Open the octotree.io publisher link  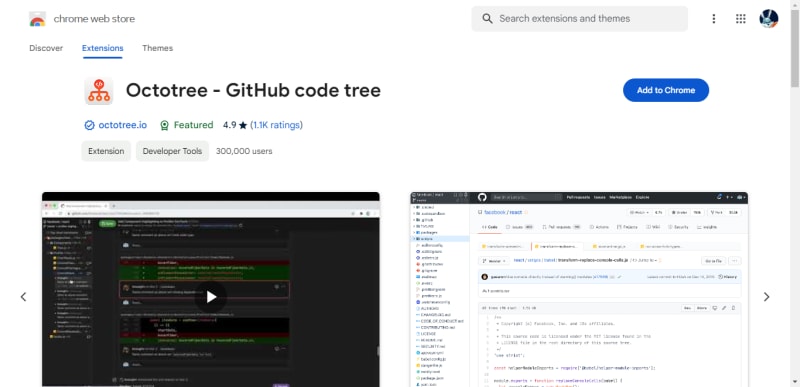pyautogui.click(x=122, y=125)
